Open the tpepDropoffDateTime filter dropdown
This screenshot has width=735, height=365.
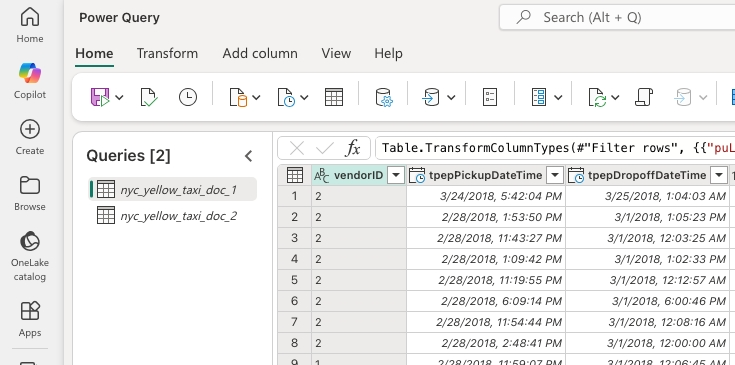click(x=719, y=175)
